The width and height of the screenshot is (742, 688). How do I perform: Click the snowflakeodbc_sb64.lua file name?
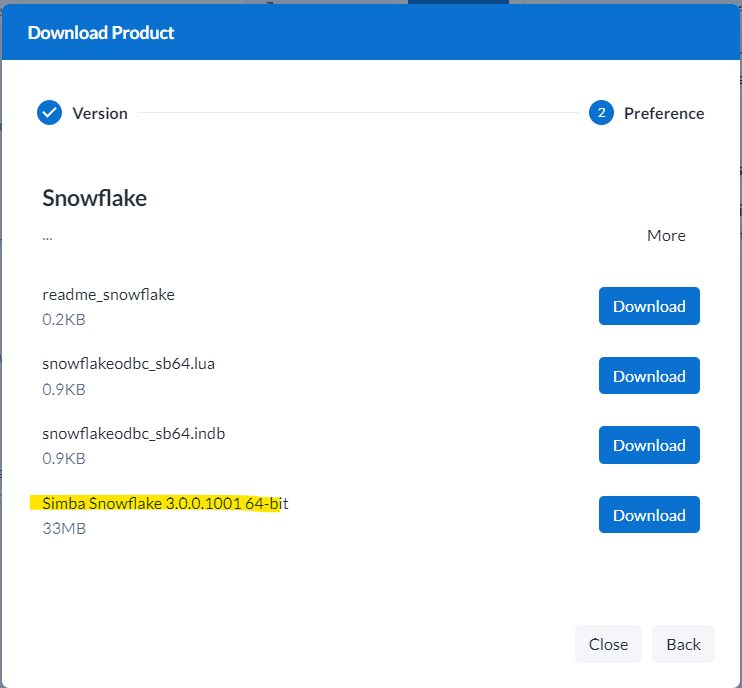click(128, 363)
